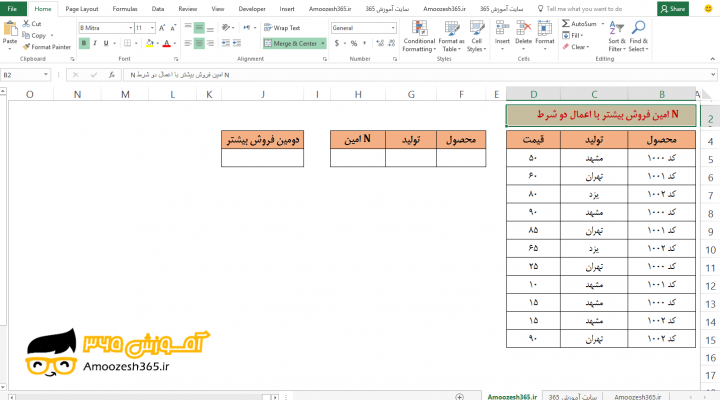Switch to the Review tab

click(x=187, y=9)
